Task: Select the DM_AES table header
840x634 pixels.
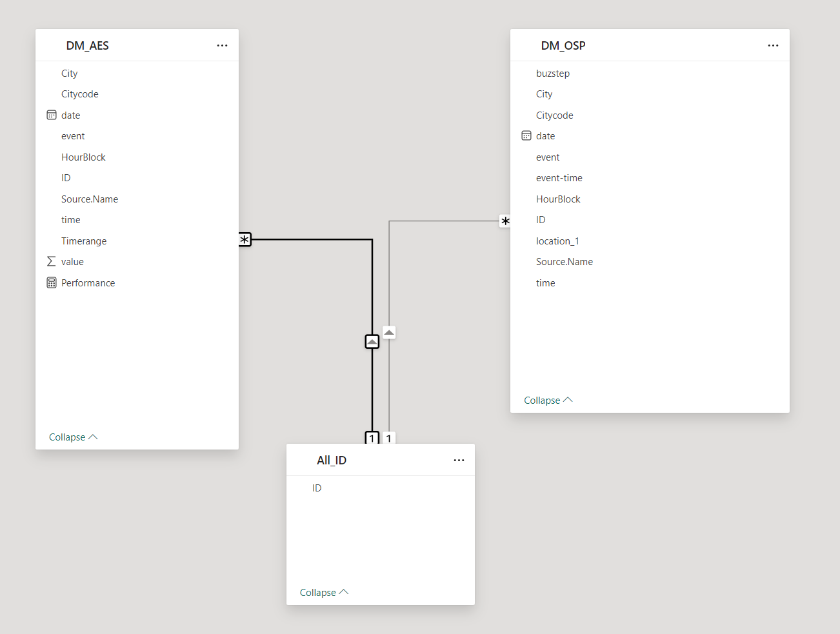Action: coord(137,46)
